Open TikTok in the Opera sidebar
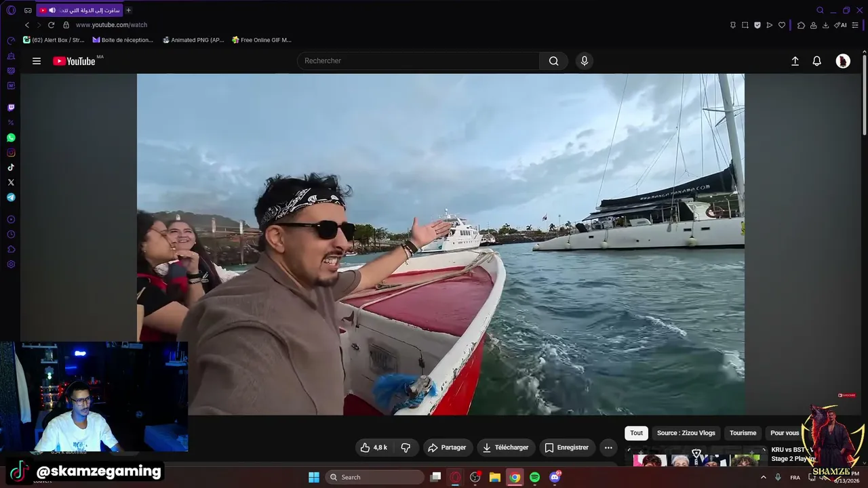Image resolution: width=868 pixels, height=488 pixels. pyautogui.click(x=11, y=167)
